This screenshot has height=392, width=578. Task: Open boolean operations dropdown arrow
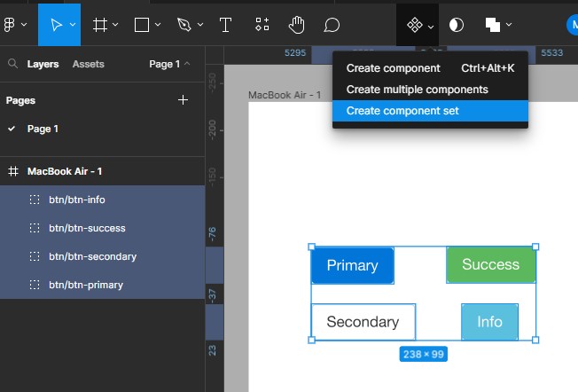(x=509, y=25)
